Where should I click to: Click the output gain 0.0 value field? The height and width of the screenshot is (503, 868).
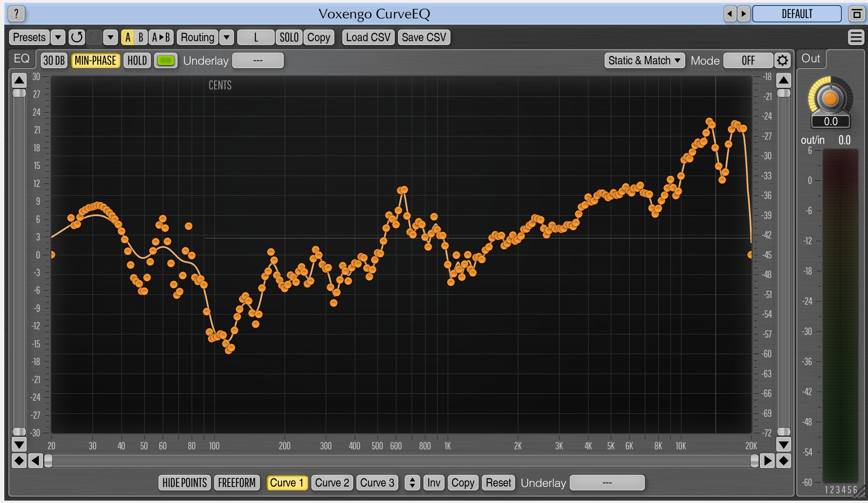click(x=830, y=122)
